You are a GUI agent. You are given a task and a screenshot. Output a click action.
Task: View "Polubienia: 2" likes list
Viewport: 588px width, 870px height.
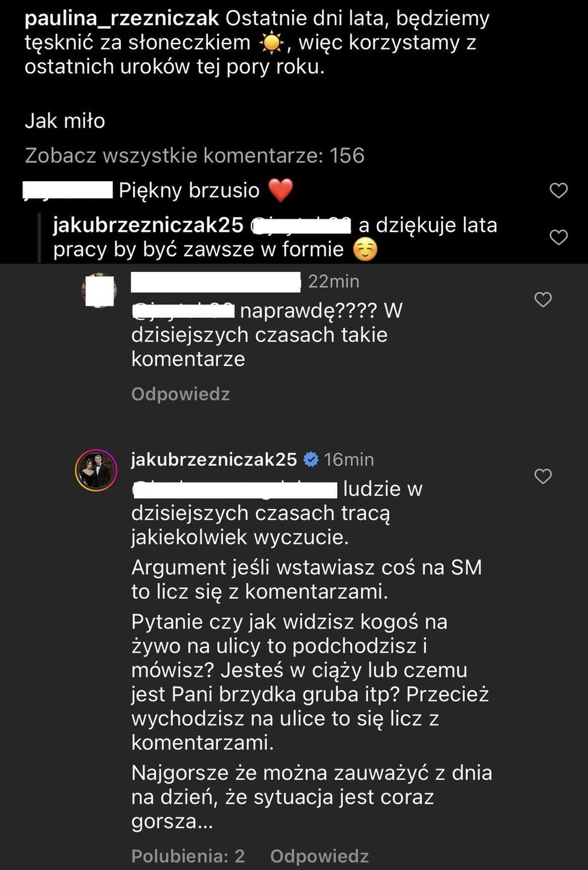click(x=188, y=856)
